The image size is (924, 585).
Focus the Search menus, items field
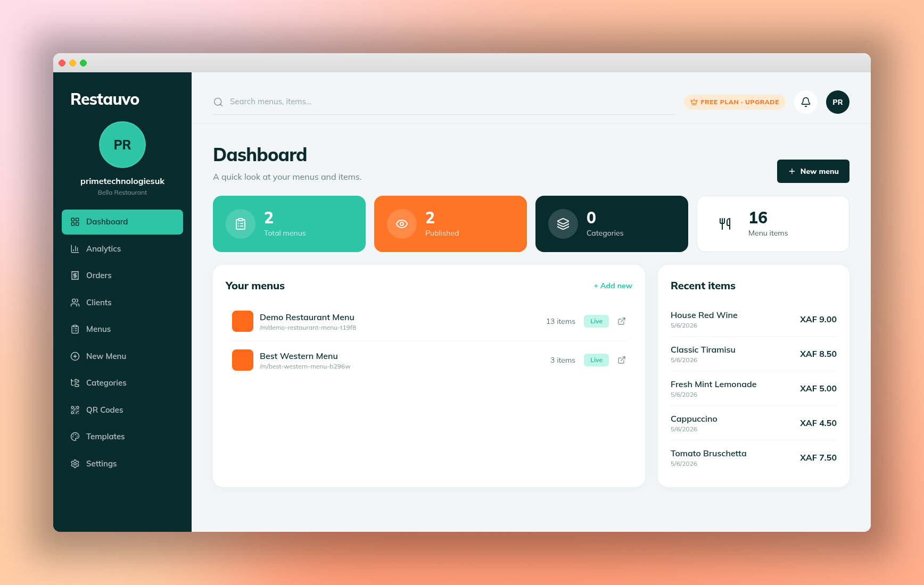coord(444,102)
